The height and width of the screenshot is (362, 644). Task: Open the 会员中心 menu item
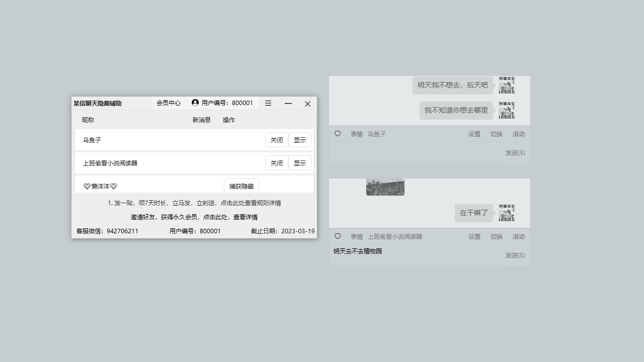169,103
